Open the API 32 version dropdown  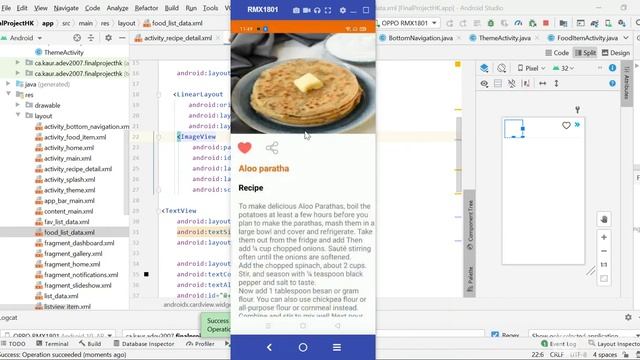click(x=563, y=68)
